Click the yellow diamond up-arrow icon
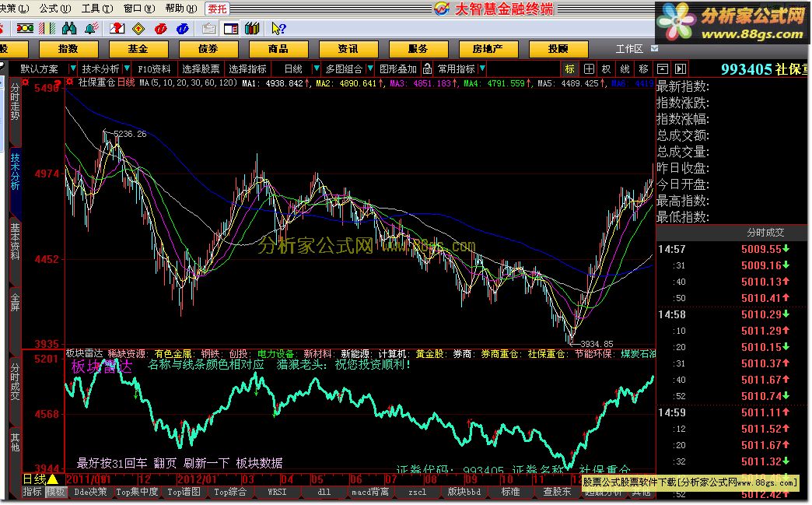Screen dimensions: 812x505 pos(138,29)
